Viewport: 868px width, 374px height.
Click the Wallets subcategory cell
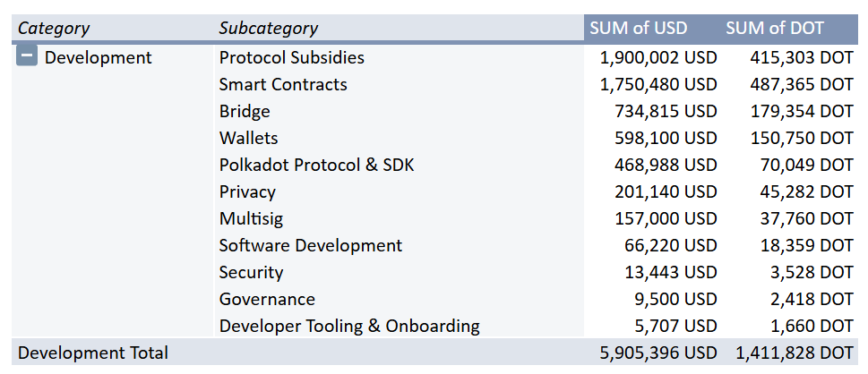pos(248,138)
